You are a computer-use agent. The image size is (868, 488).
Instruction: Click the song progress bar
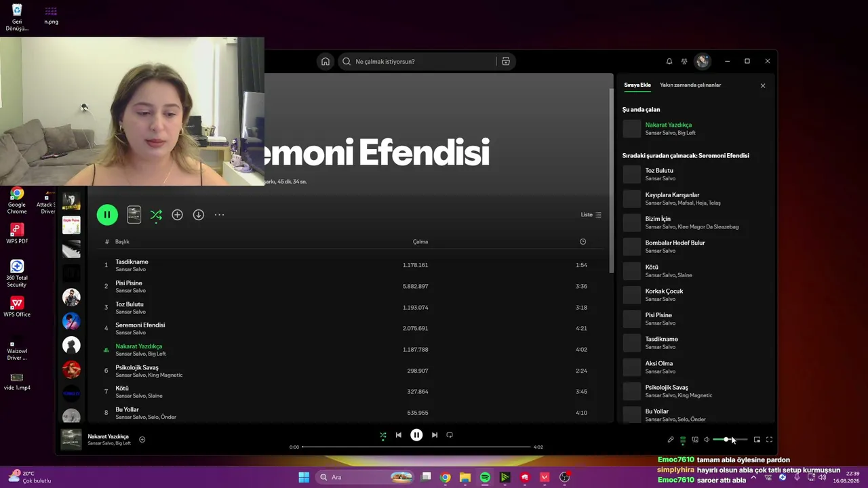(x=416, y=447)
